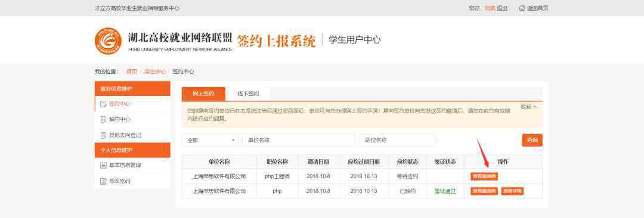This screenshot has width=644, height=218.
Task: Focus the 单位名称 search field
Action: [299, 140]
